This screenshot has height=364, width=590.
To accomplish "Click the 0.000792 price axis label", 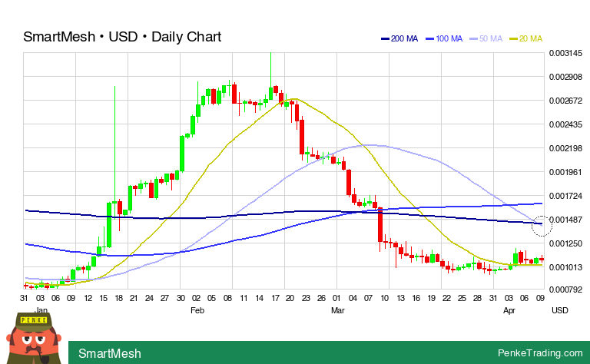I will [565, 290].
